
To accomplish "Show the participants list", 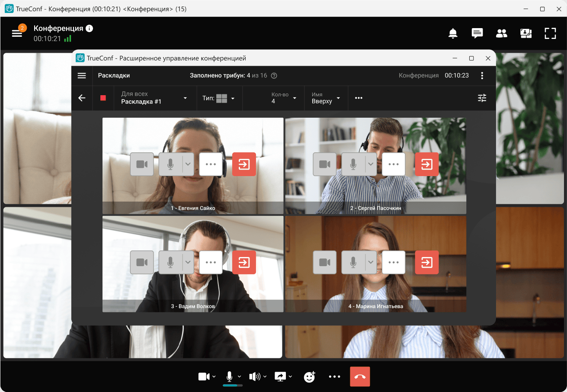I will click(501, 33).
